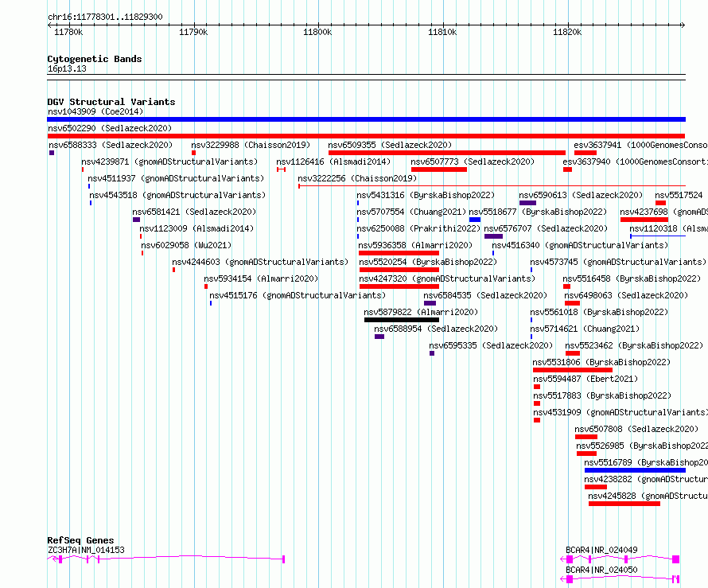708x588 pixels.
Task: Click the 11790k ruler position
Action: pos(193,32)
